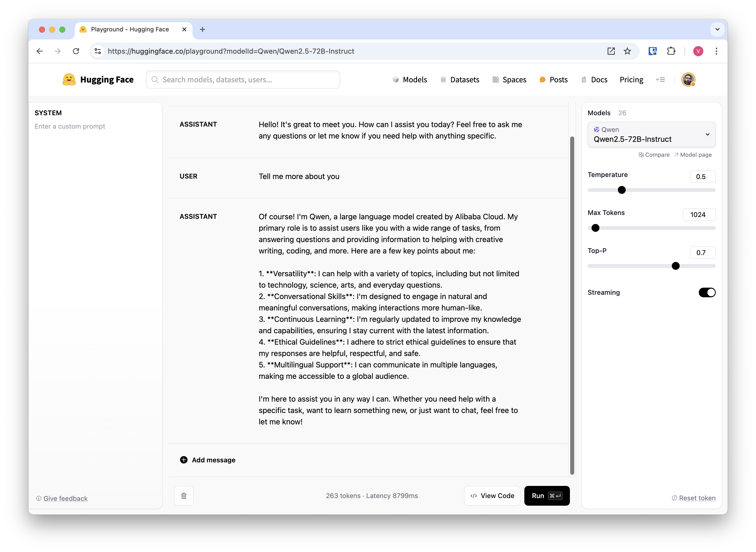756x552 pixels.
Task: Click the View Code button
Action: (x=492, y=496)
